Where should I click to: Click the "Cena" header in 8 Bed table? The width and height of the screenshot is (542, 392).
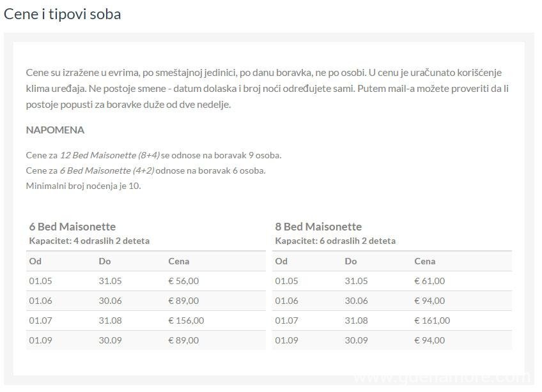coord(425,261)
